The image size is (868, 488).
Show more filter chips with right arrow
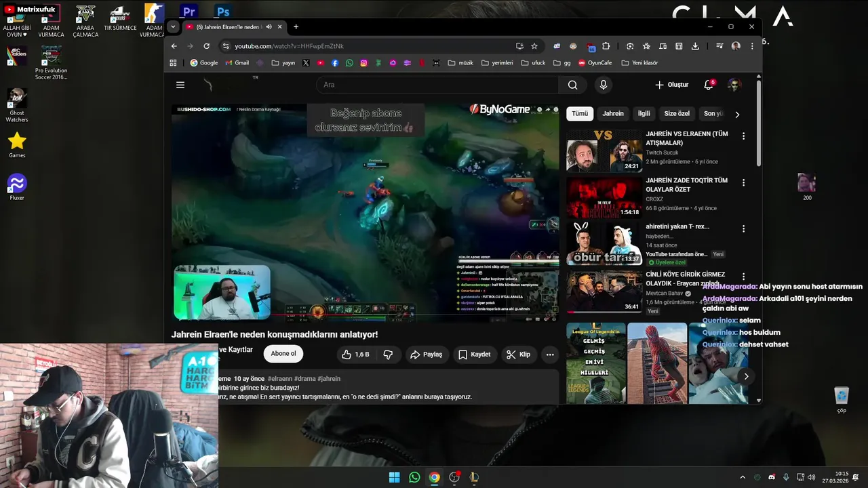pos(737,114)
